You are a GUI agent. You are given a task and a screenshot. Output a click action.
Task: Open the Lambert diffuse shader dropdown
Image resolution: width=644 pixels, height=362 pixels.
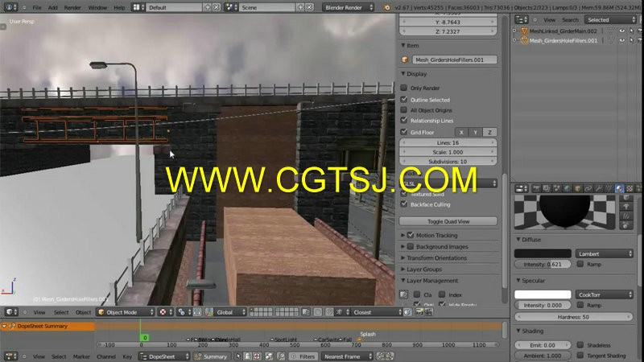(605, 253)
